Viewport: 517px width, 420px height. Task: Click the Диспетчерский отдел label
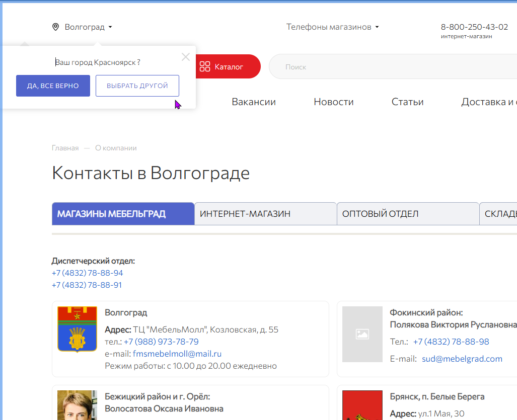[93, 261]
